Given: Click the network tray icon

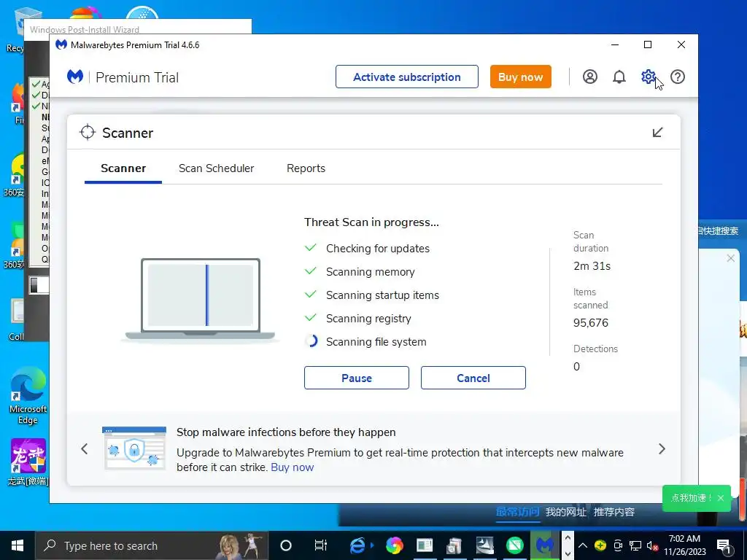Looking at the screenshot, I should pyautogui.click(x=635, y=545).
